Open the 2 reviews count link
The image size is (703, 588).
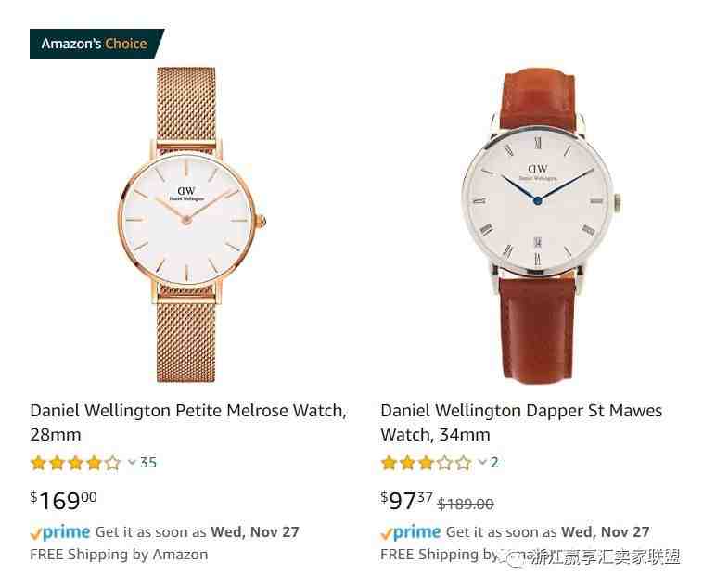tap(494, 463)
